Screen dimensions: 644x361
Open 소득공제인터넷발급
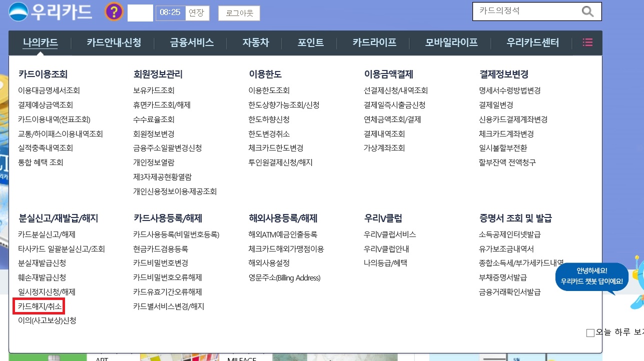pyautogui.click(x=510, y=234)
